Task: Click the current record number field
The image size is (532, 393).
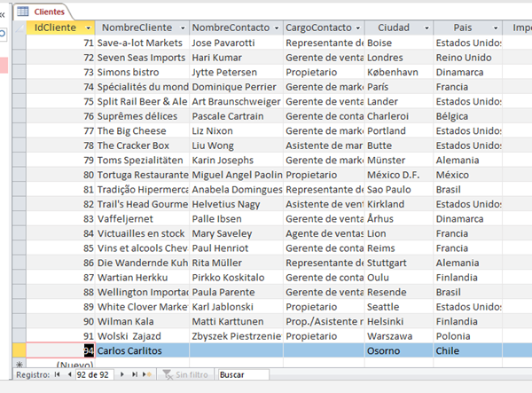Action: pos(94,374)
